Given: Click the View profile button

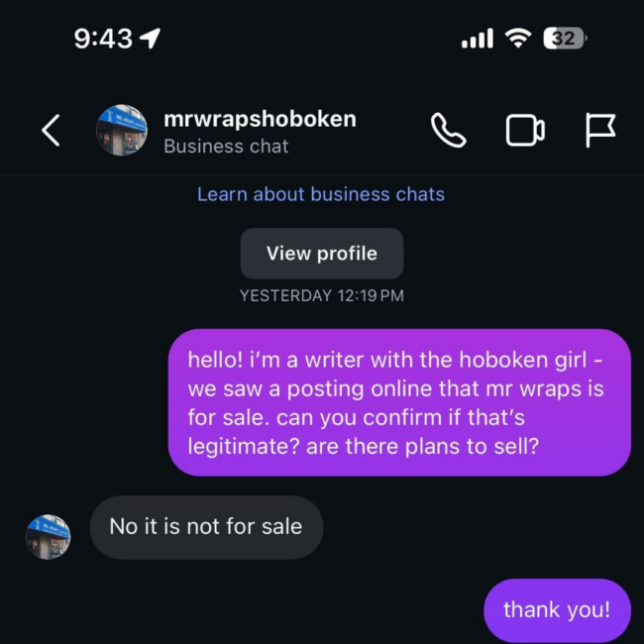Looking at the screenshot, I should tap(322, 254).
